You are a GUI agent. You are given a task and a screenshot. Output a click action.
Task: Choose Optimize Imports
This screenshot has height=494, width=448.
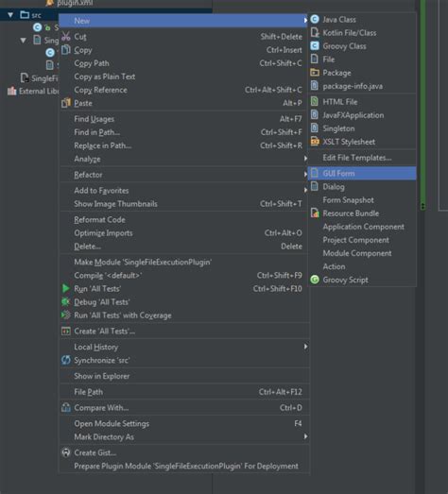click(x=103, y=233)
